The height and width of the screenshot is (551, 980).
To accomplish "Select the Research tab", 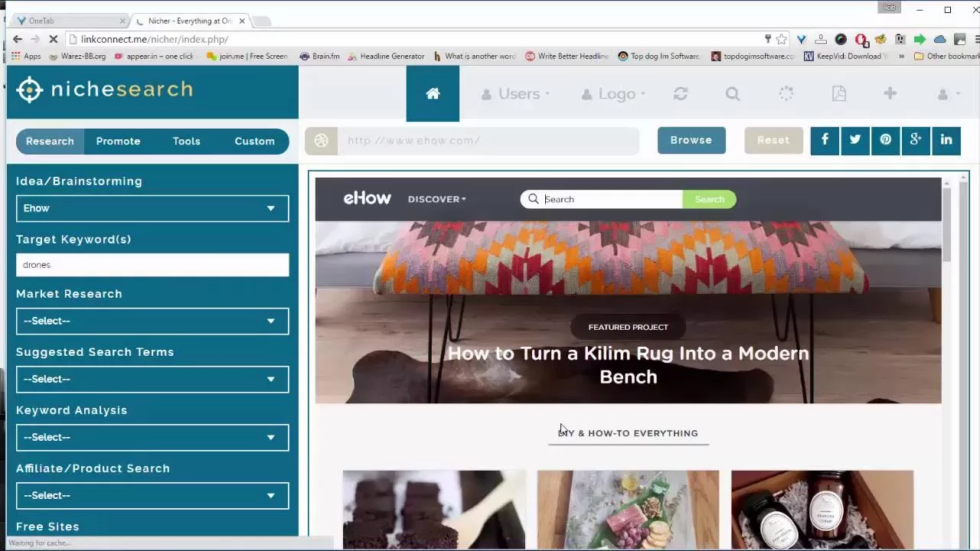I will coord(50,141).
